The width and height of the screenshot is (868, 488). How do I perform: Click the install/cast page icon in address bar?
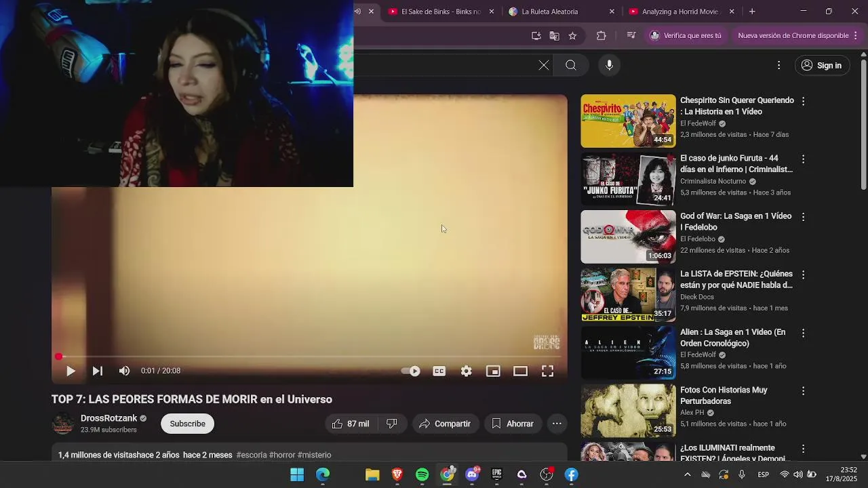coord(536,35)
